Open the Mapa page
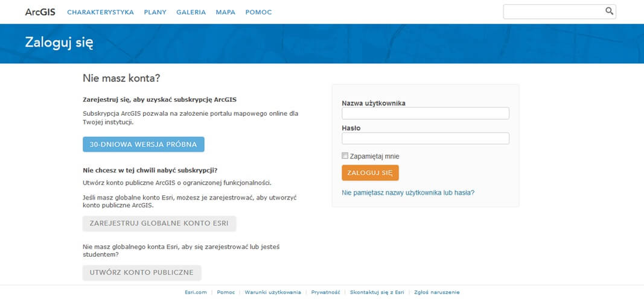Image resolution: width=644 pixels, height=302 pixels. pyautogui.click(x=226, y=12)
